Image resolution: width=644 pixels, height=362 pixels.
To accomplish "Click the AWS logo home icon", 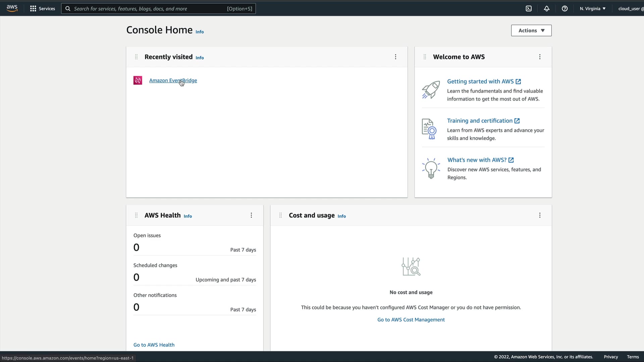I will [12, 8].
